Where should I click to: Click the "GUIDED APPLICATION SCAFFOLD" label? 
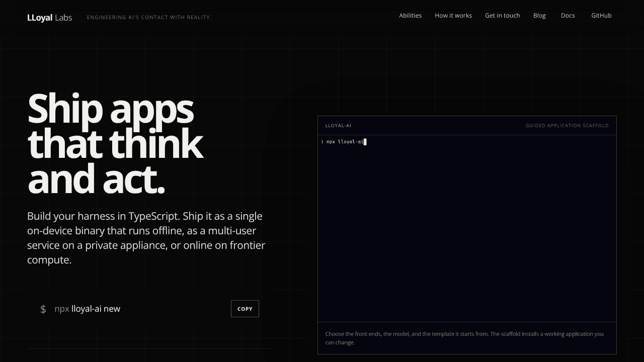[x=567, y=126]
